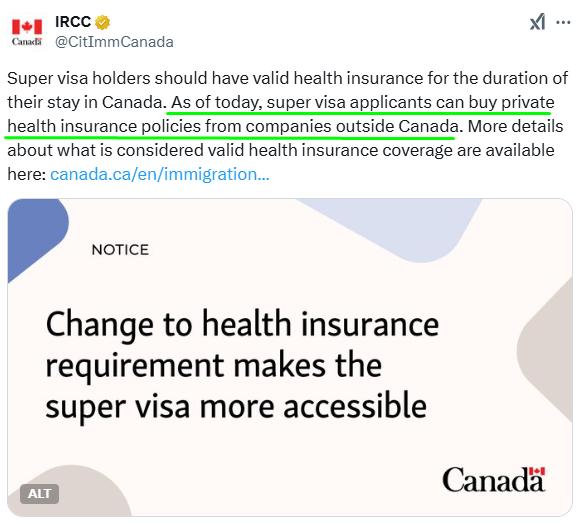
Task: Open the three-dot more options menu
Action: click(563, 23)
